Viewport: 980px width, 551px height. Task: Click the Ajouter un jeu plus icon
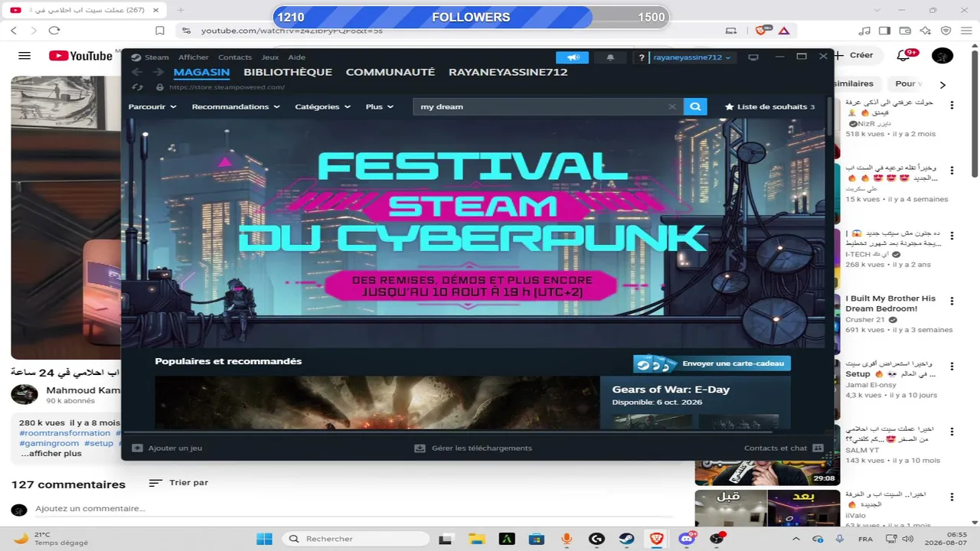[x=138, y=448]
